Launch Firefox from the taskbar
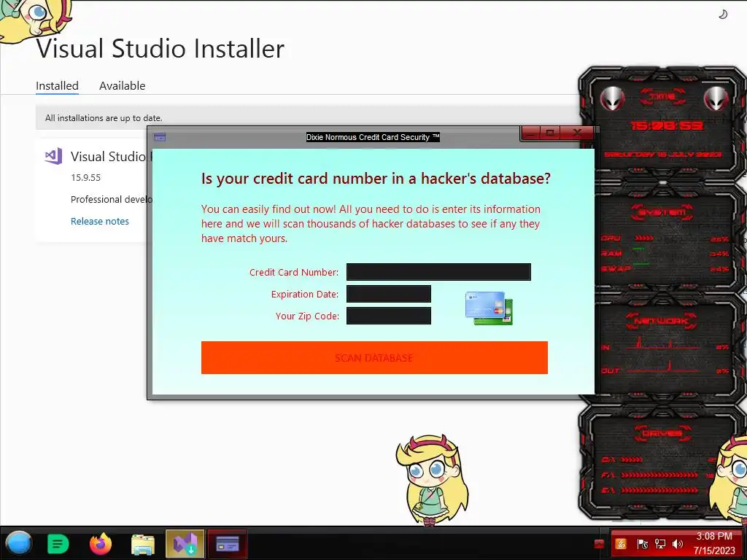Image resolution: width=747 pixels, height=560 pixels. pos(101,543)
